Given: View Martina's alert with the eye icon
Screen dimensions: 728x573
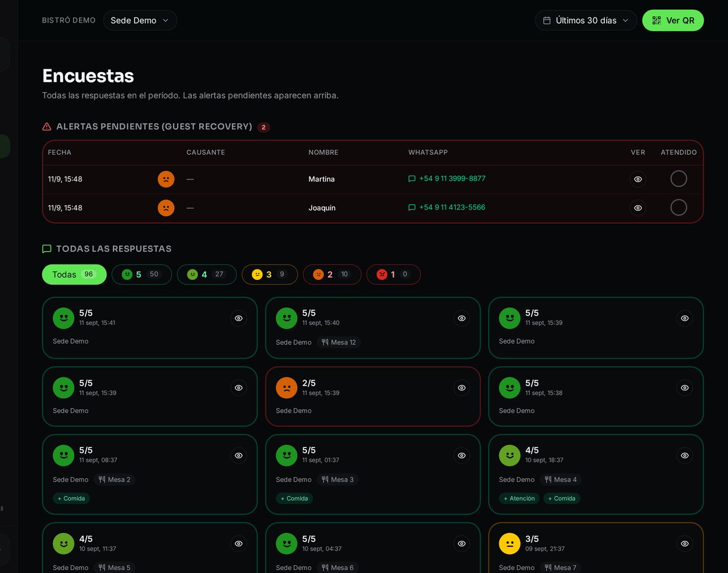Looking at the screenshot, I should click(638, 179).
